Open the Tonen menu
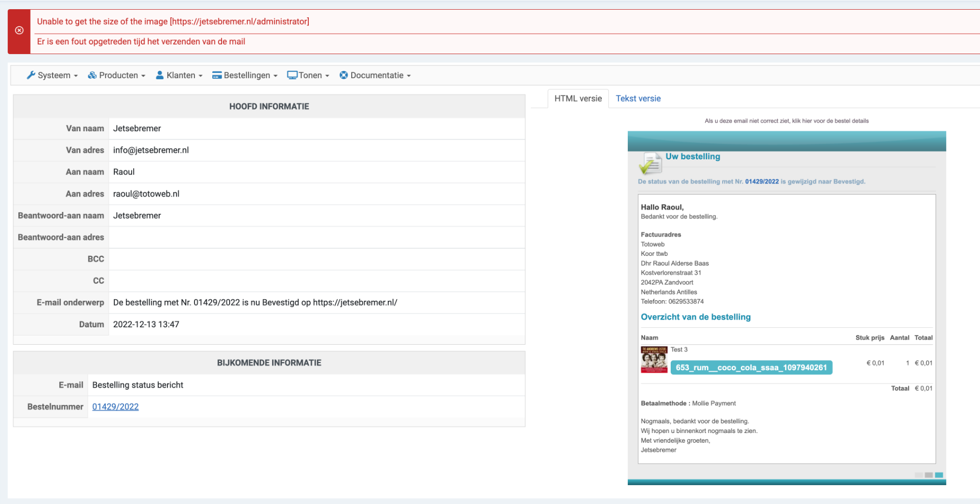This screenshot has height=504, width=980. tap(308, 75)
